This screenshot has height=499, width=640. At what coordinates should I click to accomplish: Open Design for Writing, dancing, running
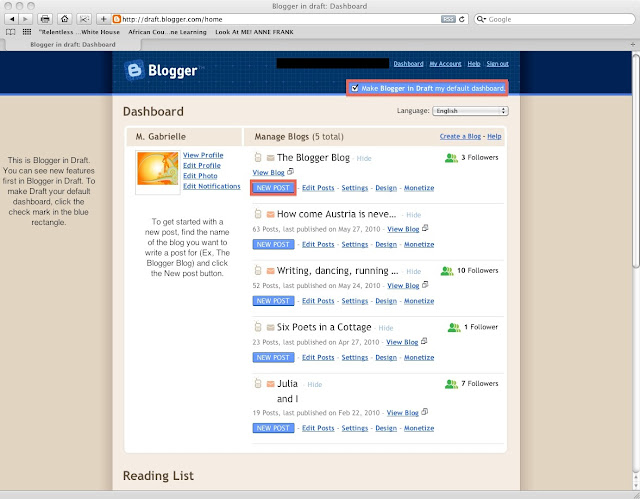[386, 301]
